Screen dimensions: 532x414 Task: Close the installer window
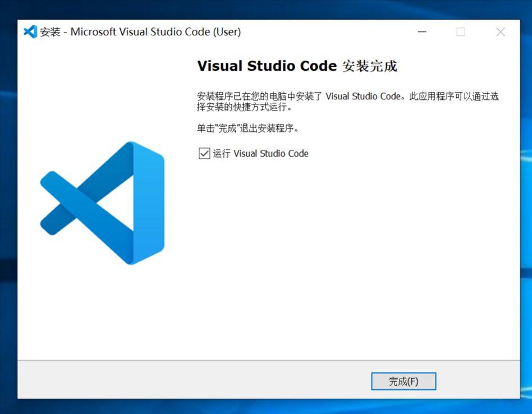coord(501,32)
